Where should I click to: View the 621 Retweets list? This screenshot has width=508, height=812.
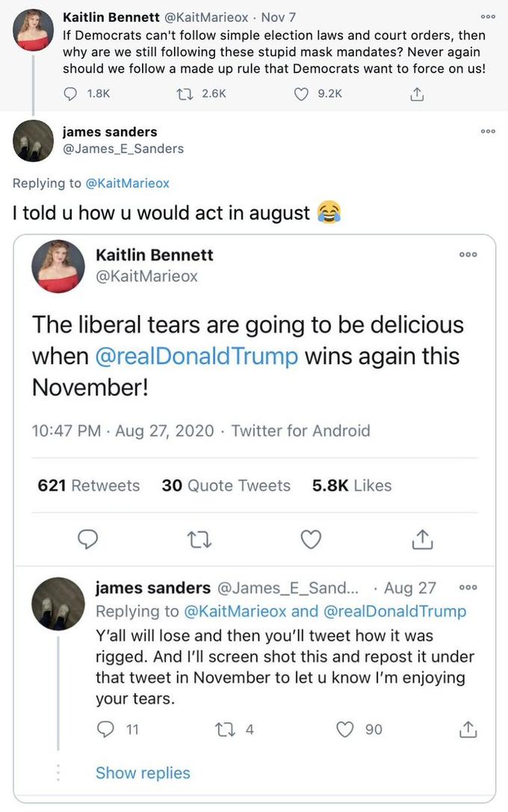[88, 485]
